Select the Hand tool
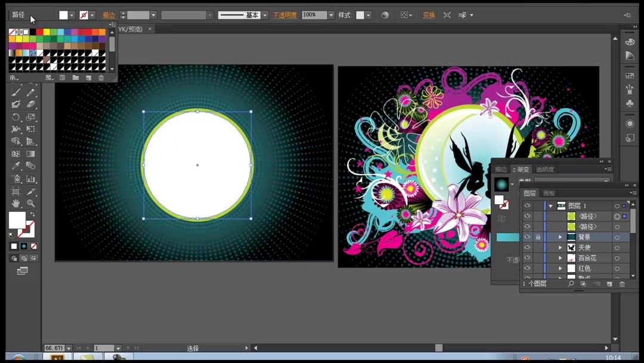 coord(16,203)
